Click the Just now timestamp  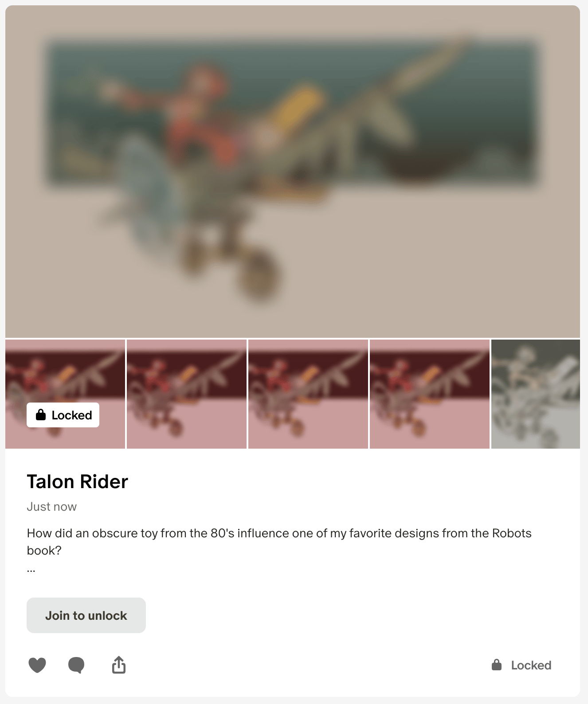[51, 507]
